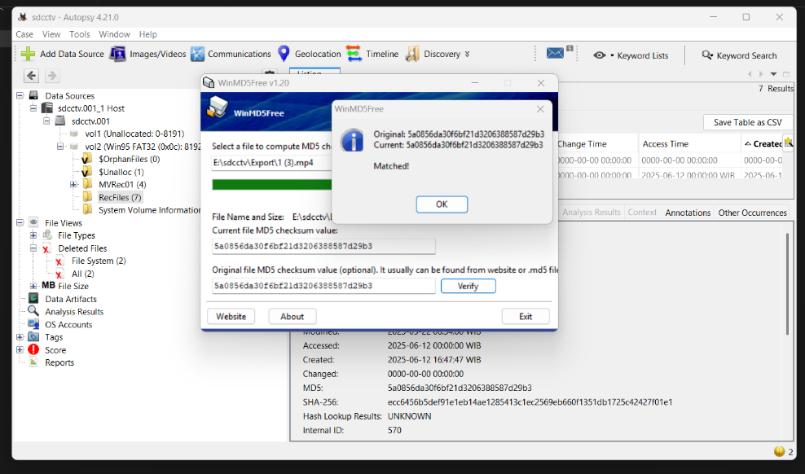The width and height of the screenshot is (805, 474).
Task: Launch the Geolocation map tool
Action: pyautogui.click(x=284, y=54)
